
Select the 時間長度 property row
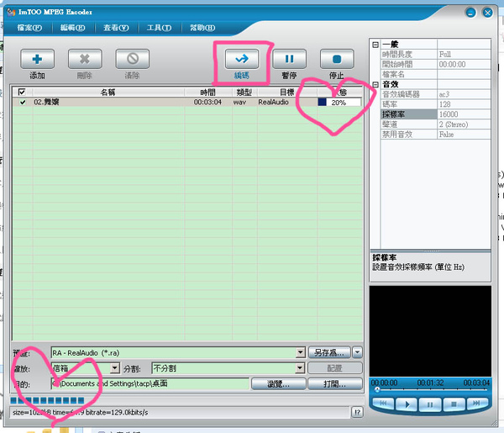tap(436, 55)
